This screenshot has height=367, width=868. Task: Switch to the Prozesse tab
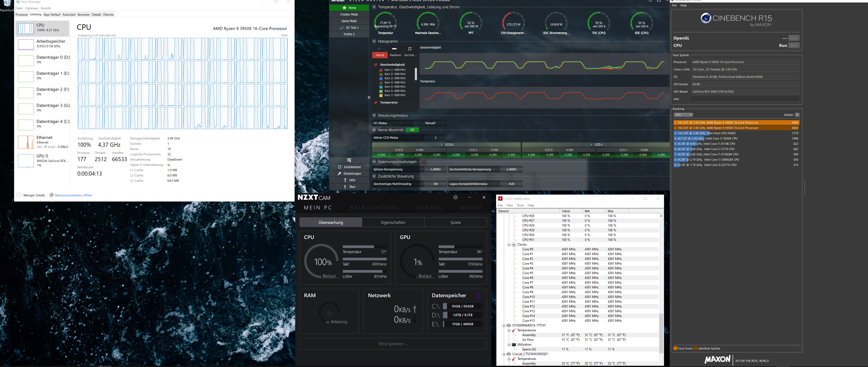(x=22, y=15)
